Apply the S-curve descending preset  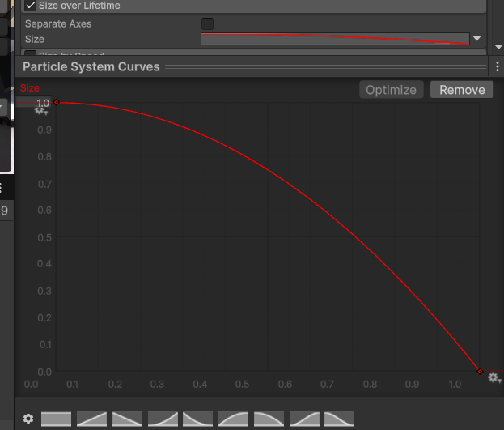[x=340, y=419]
